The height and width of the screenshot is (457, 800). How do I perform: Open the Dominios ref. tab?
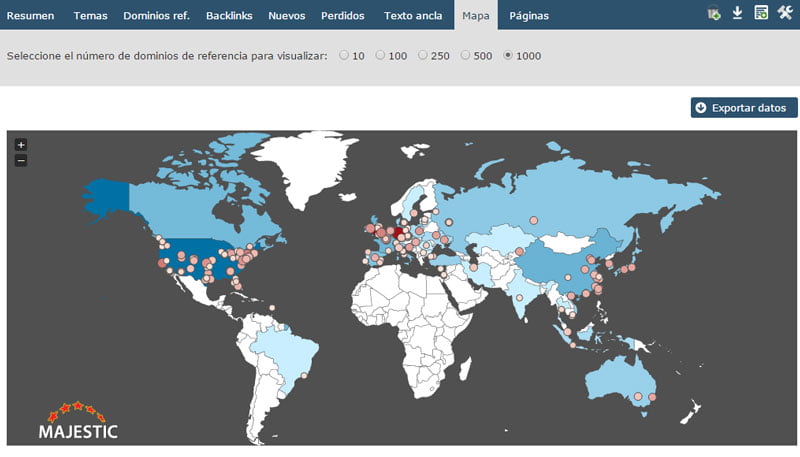tap(156, 15)
